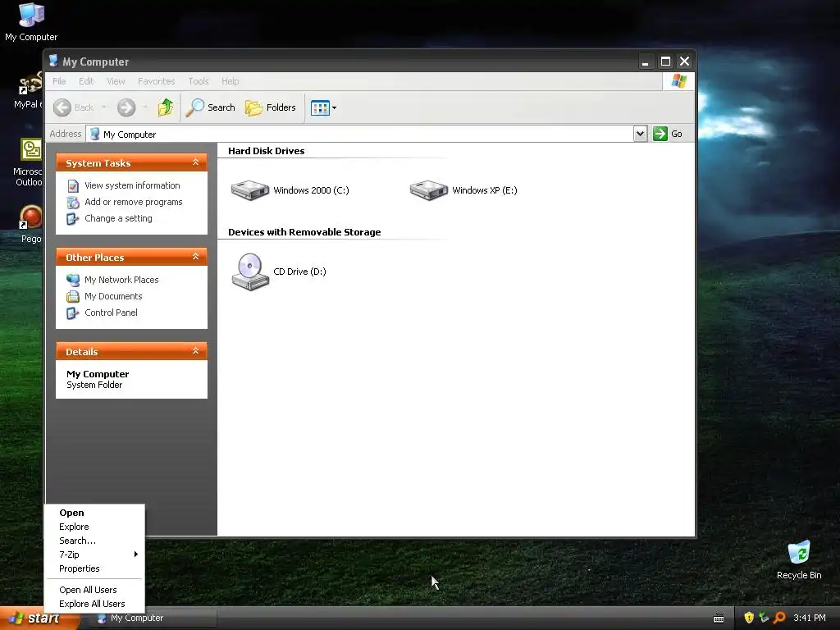Click the security shield tray icon
The image size is (840, 630).
point(749,618)
